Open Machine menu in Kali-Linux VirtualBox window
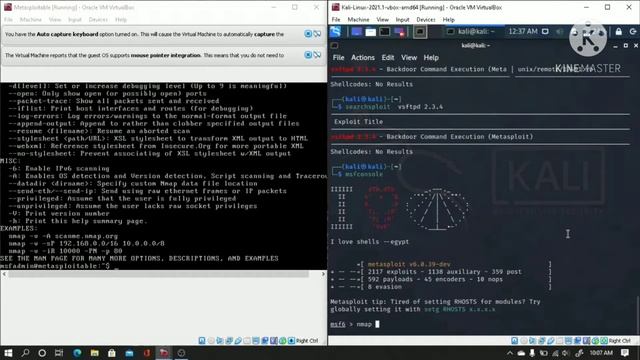 tap(358, 20)
